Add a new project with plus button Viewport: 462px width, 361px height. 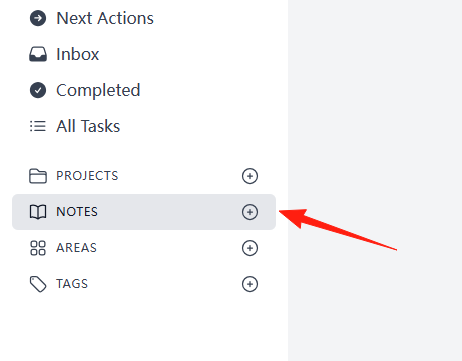point(250,176)
